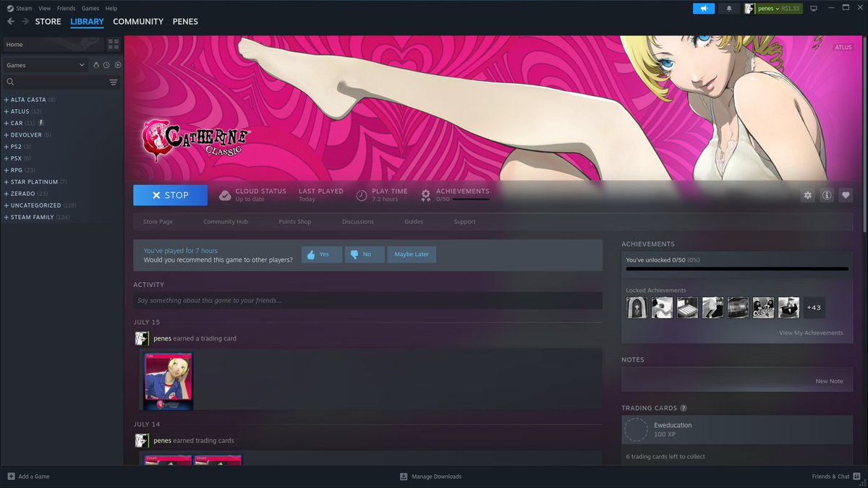Click the header achievements 0/50 progress bar

pos(470,199)
